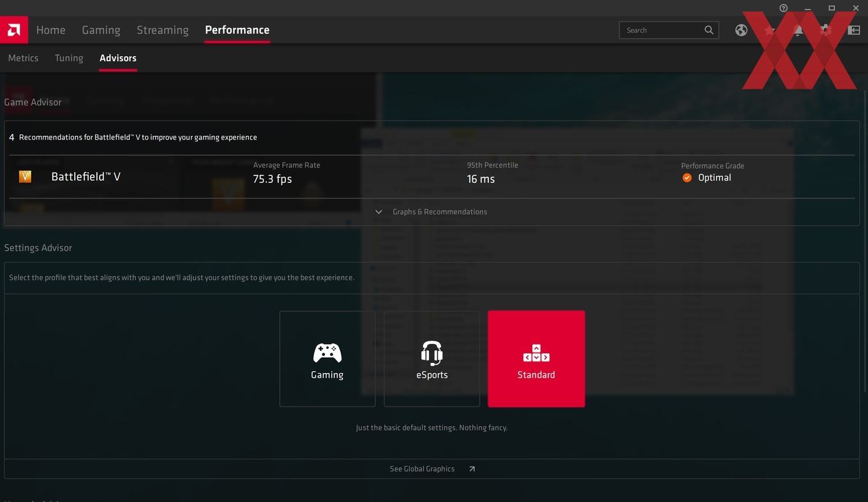868x502 pixels.
Task: Open the settings gear icon
Action: coord(826,30)
